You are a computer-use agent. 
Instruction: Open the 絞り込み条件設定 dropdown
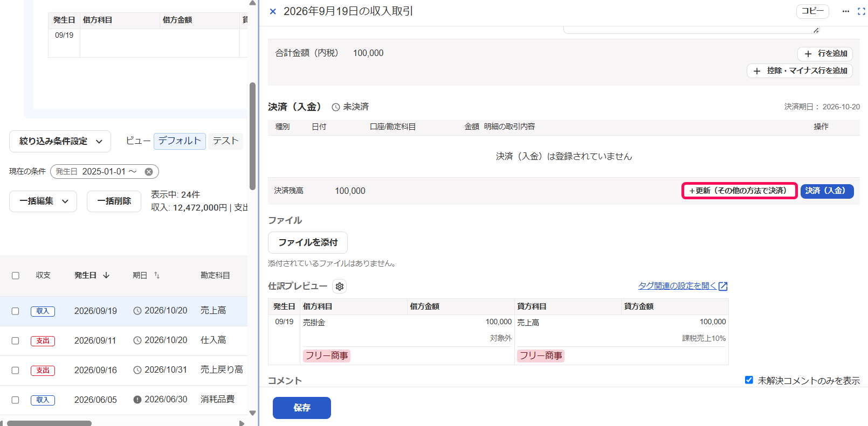(x=60, y=141)
